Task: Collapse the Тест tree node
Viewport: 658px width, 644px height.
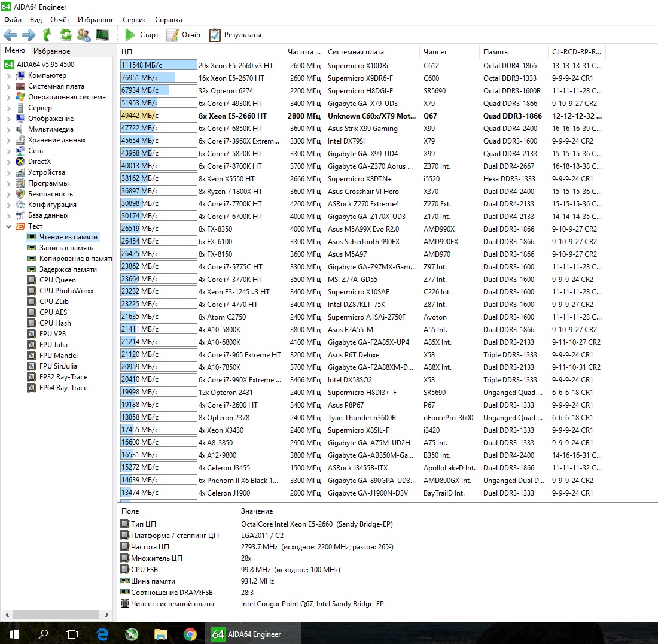Action: coord(8,226)
